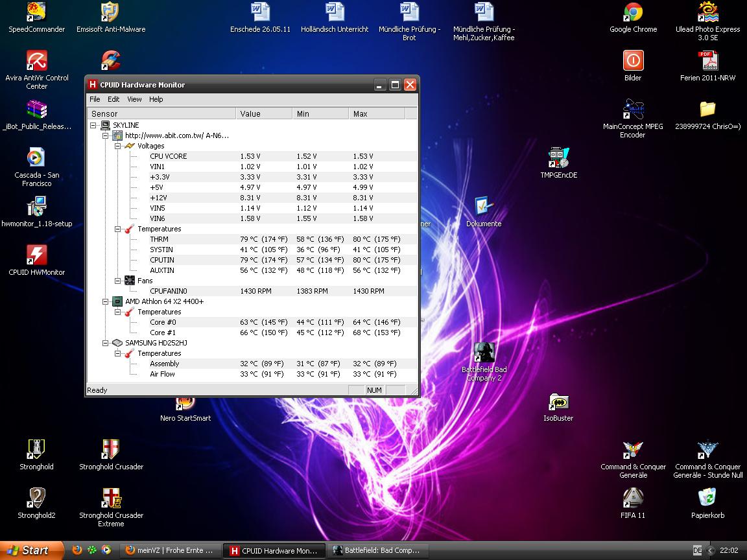Screen dimensions: 747x560
Task: Collapse the SKYLINE root tree node
Action: pyautogui.click(x=93, y=125)
